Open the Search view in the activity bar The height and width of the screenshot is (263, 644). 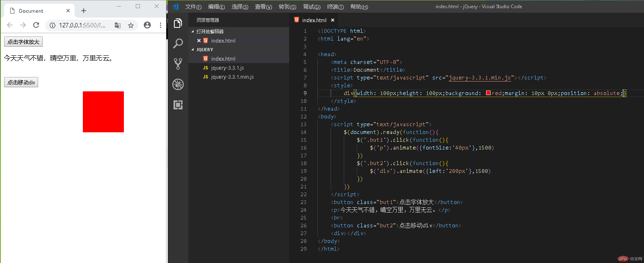coord(178,43)
